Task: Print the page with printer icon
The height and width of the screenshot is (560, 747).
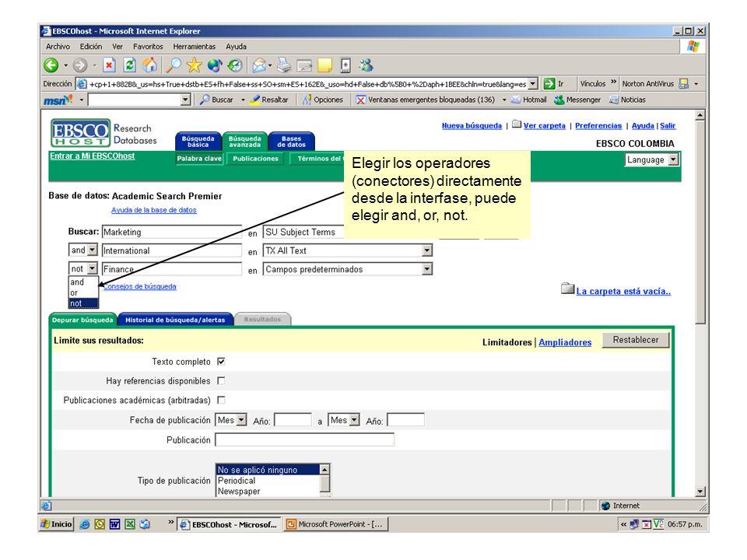Action: [284, 65]
